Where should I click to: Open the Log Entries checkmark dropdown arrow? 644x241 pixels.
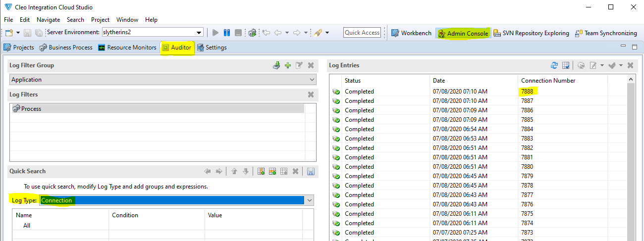621,65
